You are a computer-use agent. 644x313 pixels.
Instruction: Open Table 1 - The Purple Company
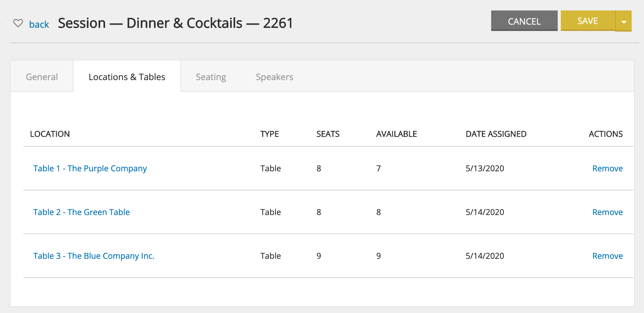90,168
